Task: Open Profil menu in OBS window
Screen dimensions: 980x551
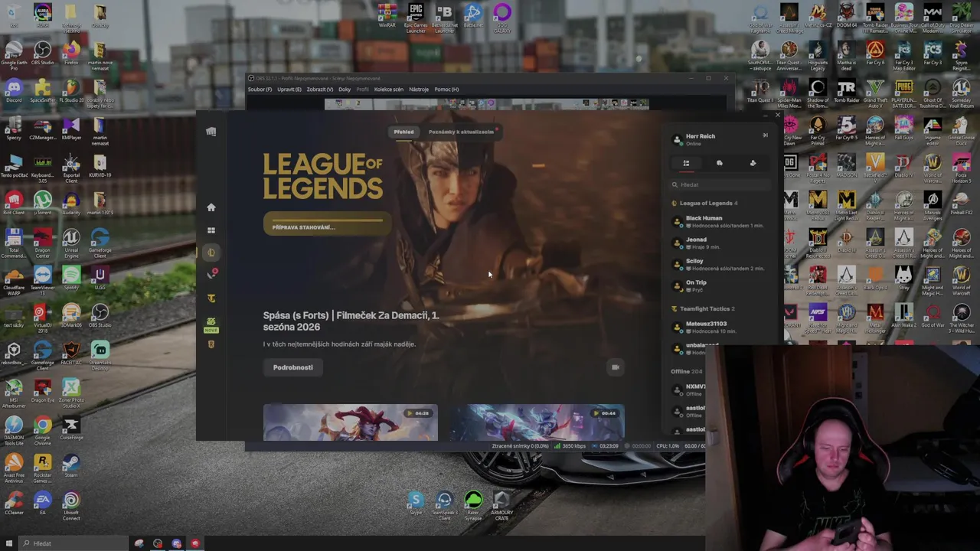Action: click(362, 90)
